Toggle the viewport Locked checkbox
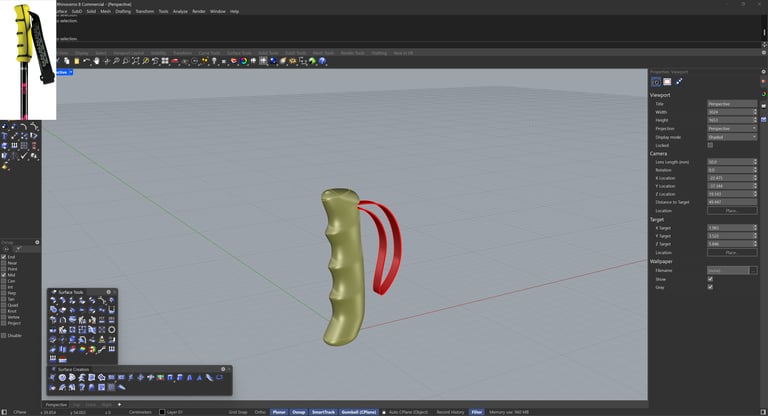Screen dimensions: 768x416 click(710, 145)
